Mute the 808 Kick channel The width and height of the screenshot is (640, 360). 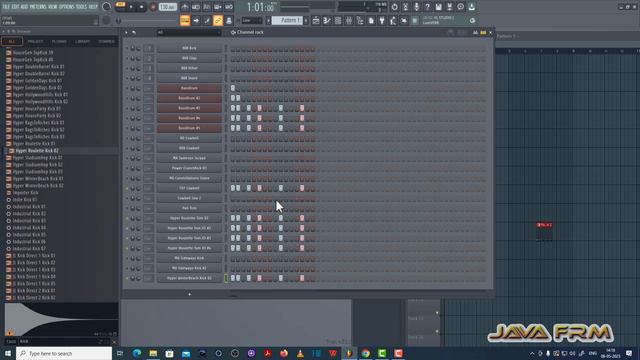pyautogui.click(x=127, y=48)
